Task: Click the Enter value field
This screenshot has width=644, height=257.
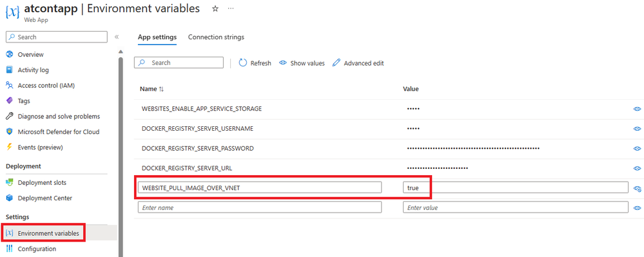Action: (x=516, y=207)
